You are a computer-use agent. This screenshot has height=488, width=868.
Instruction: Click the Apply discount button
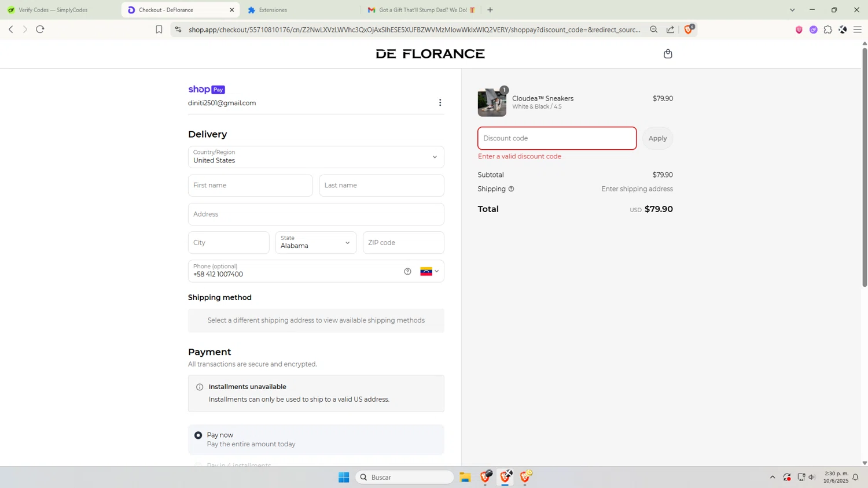657,138
